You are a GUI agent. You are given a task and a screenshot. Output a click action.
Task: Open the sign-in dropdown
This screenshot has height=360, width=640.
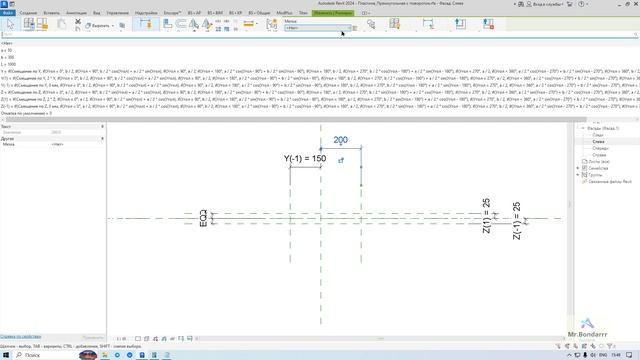[545, 4]
